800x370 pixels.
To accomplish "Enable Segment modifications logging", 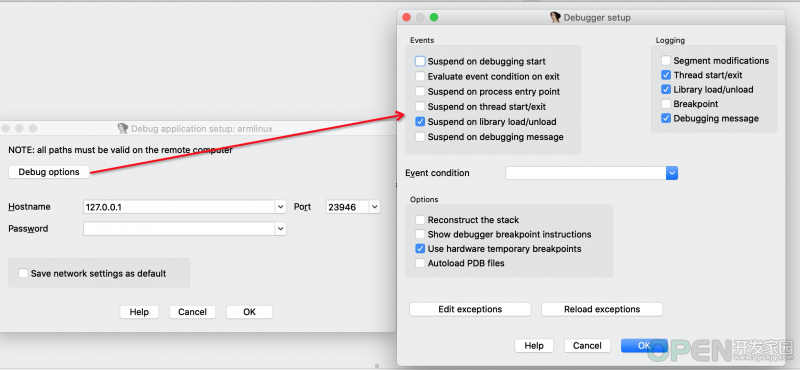I will point(666,61).
